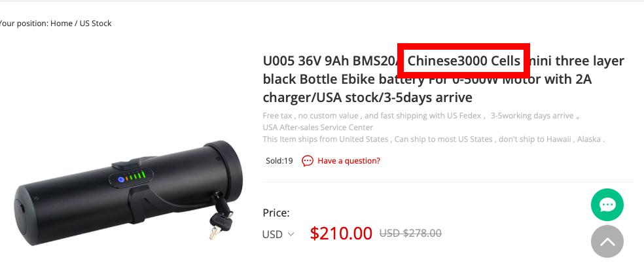The height and width of the screenshot is (263, 644).
Task: Click the crossed-out USD $278.00 price
Action: 410,234
